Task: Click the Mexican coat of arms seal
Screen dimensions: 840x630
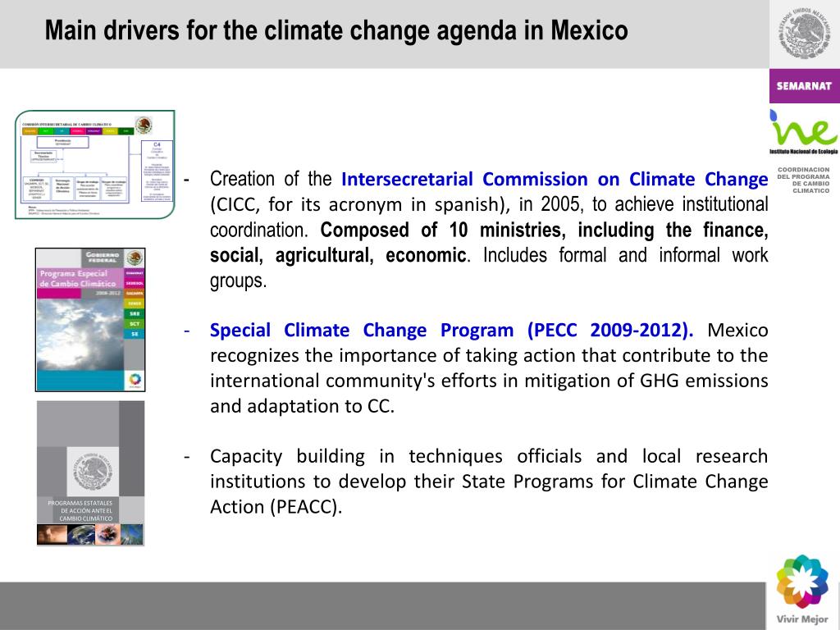Action: (805, 34)
